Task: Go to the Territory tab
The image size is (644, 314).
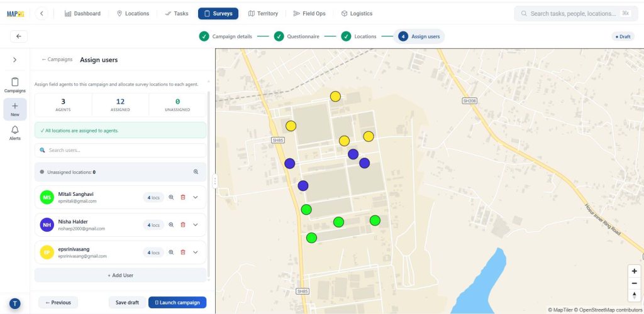Action: (x=264, y=14)
